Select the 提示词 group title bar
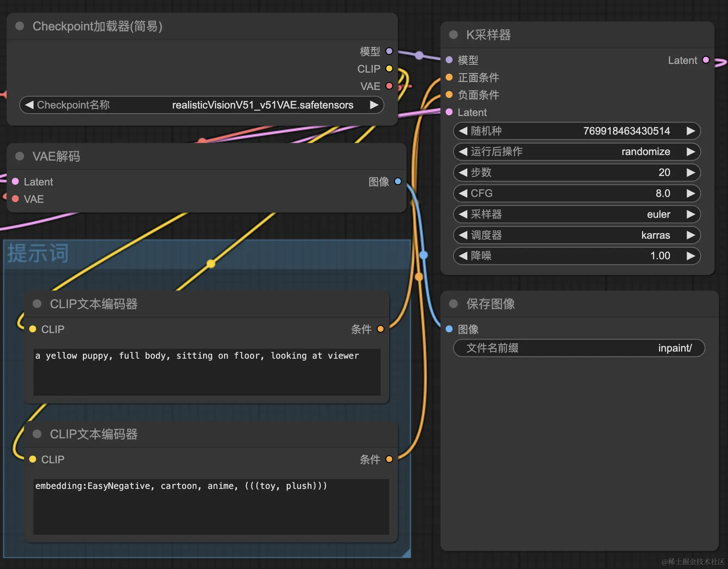 pos(207,254)
